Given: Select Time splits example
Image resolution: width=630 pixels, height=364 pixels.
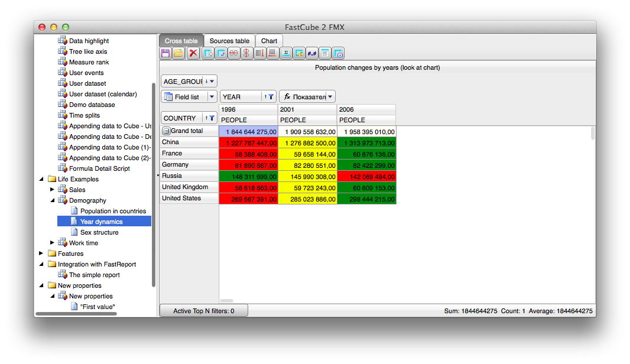Looking at the screenshot, I should click(85, 115).
